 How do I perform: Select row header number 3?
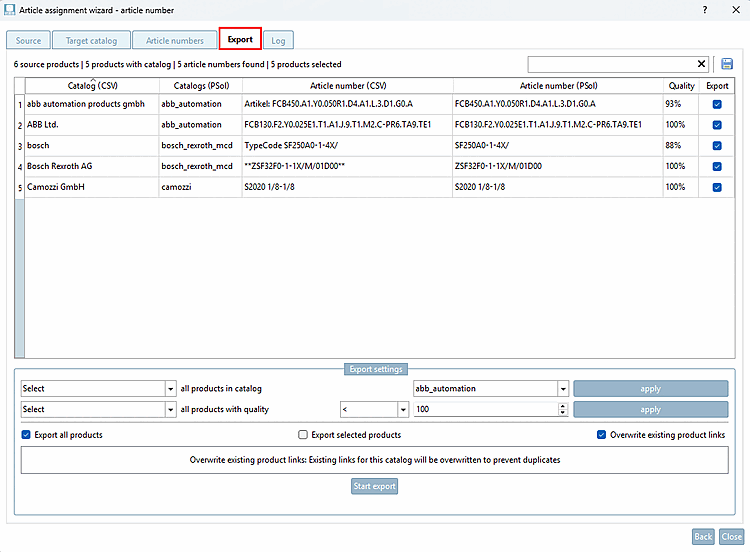tap(20, 146)
